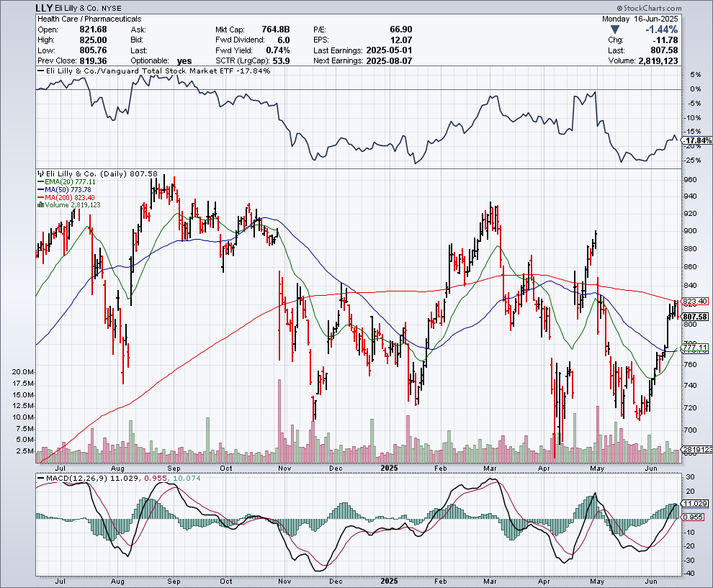Click the 11.029 MACD axis tag
Image resolution: width=713 pixels, height=588 pixels.
(695, 504)
